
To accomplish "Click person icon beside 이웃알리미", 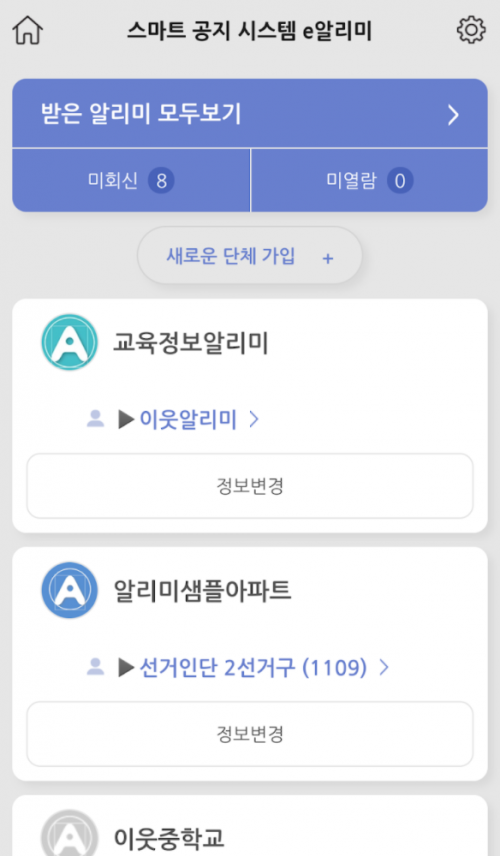I will point(96,419).
